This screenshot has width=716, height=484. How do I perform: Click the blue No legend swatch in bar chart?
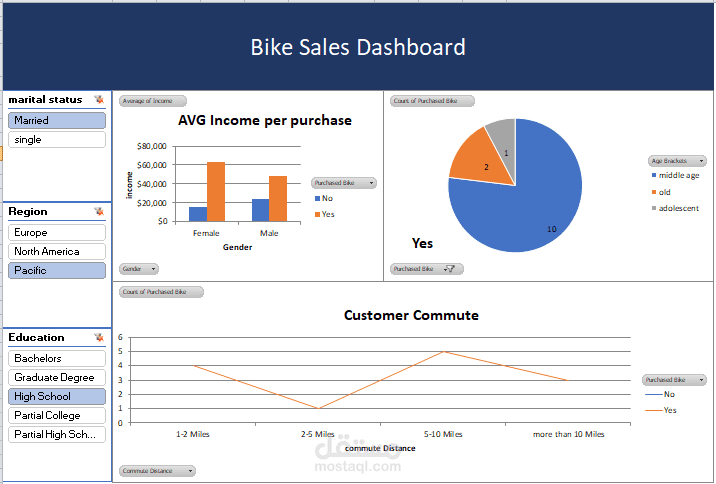click(318, 199)
